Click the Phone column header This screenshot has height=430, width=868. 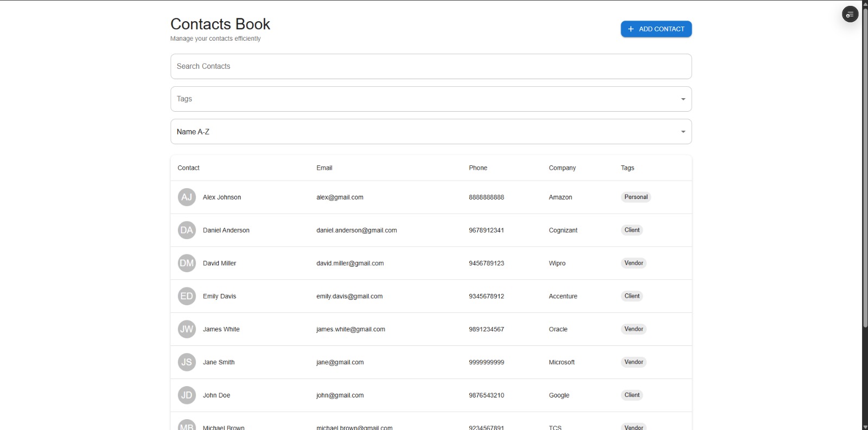pos(478,168)
